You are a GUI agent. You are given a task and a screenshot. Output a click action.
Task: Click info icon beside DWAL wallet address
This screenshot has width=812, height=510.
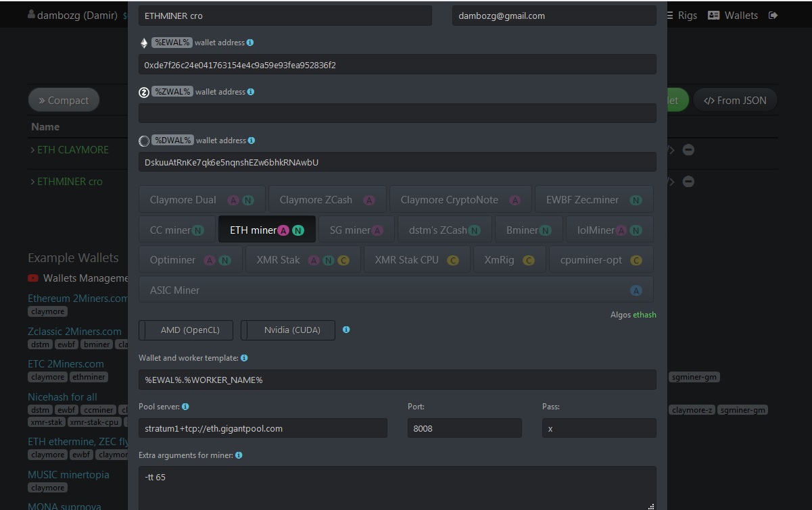coord(252,141)
